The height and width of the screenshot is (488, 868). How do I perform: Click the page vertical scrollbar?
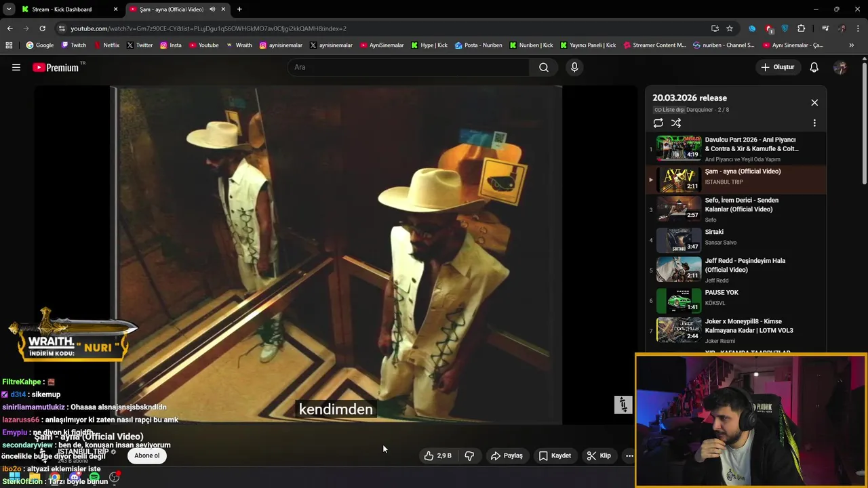[x=864, y=122]
